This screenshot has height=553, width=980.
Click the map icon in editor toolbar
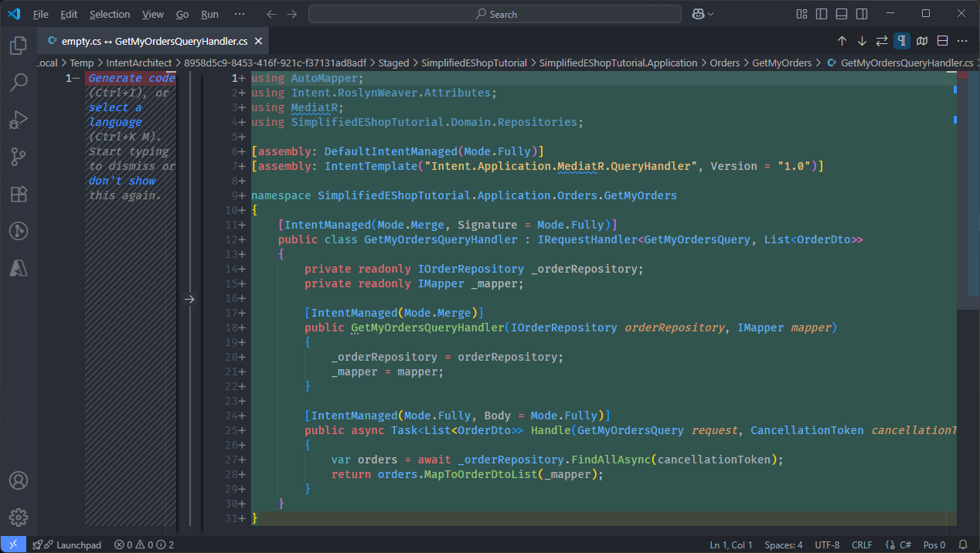tap(922, 41)
